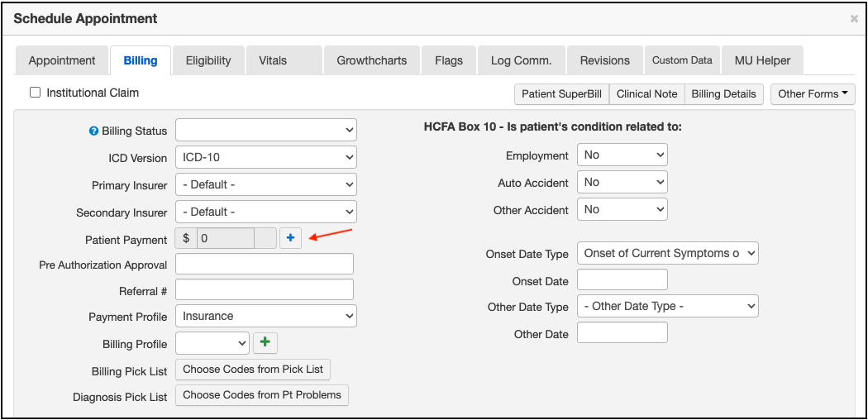Open the Employment condition dropdown
Screen dimensions: 868x420
pos(622,155)
